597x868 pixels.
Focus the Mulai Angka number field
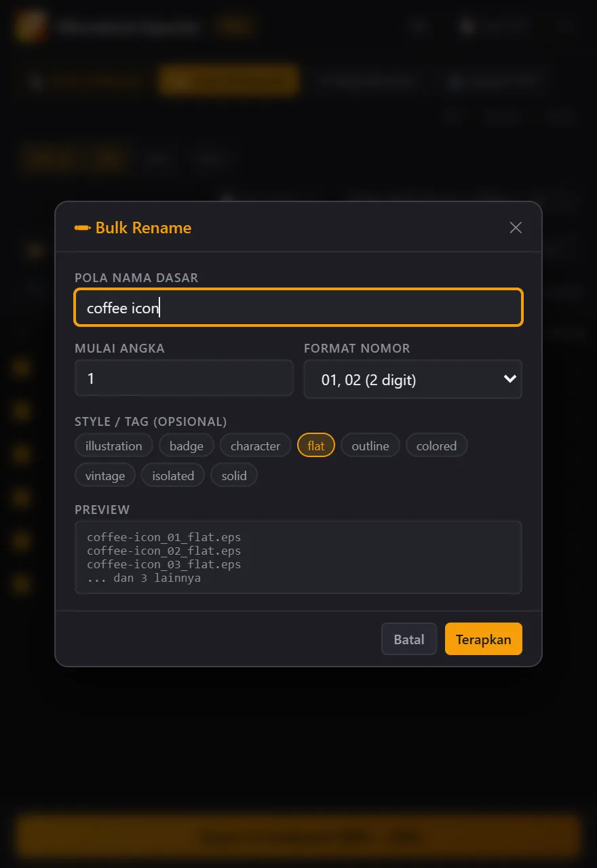click(184, 378)
